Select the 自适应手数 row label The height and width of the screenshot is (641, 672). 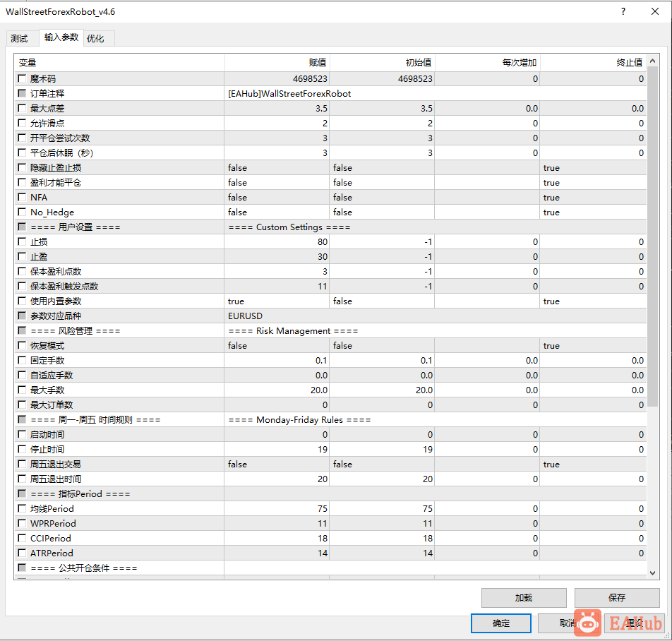(52, 376)
